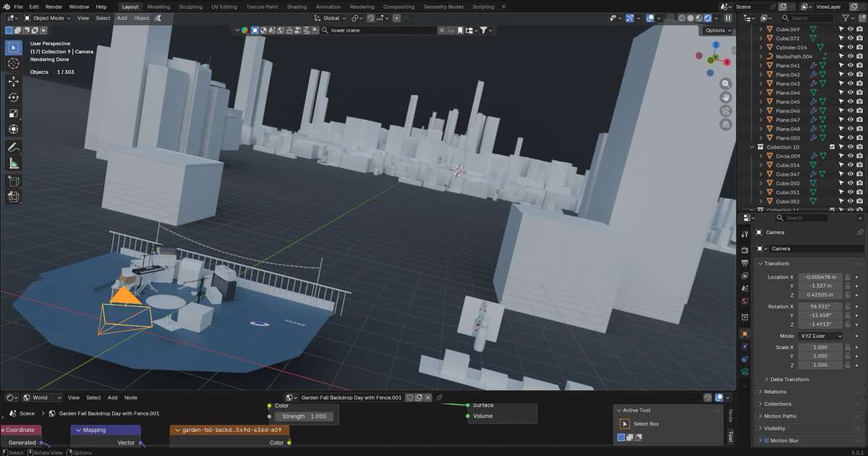
Task: Select the Move tool
Action: [x=13, y=82]
